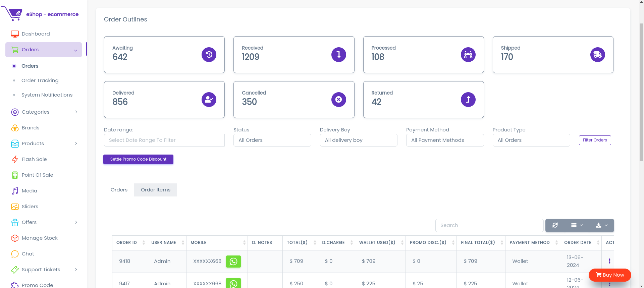Click the refresh table icon

click(x=555, y=225)
